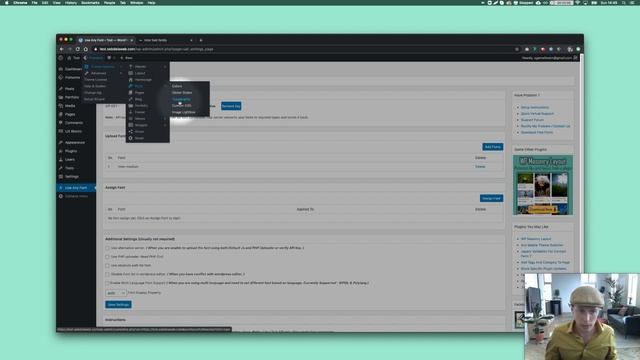Choose Layout in Theme Options submenu
Image resolution: width=640 pixels, height=360 pixels.
point(140,73)
